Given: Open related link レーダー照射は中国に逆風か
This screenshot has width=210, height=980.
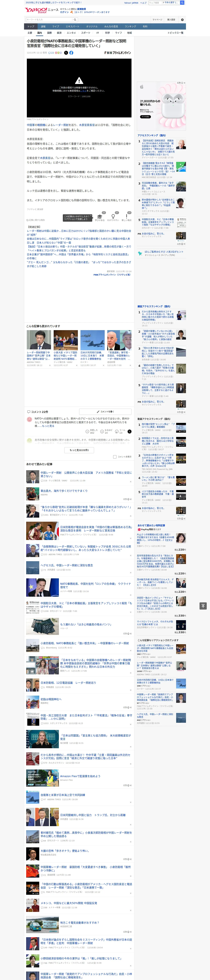Looking at the screenshot, I should coord(79,233).
